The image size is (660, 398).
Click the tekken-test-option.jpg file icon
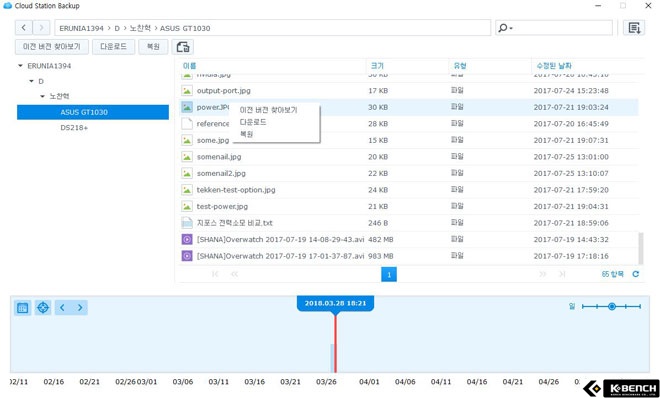[x=187, y=190]
